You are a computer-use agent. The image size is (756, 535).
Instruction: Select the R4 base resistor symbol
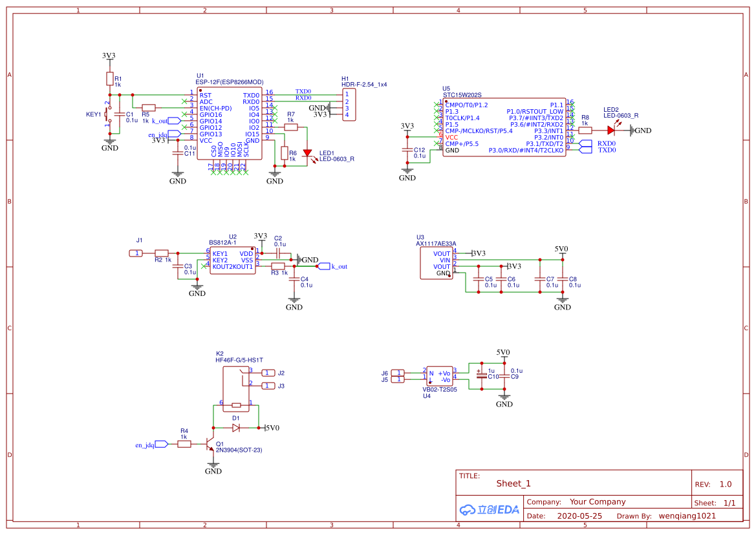coord(184,444)
